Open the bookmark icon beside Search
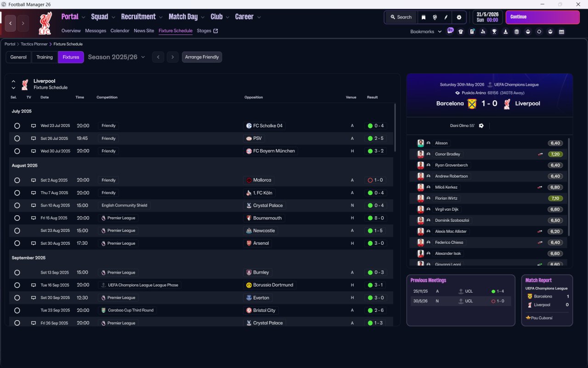The width and height of the screenshot is (588, 368). click(424, 17)
